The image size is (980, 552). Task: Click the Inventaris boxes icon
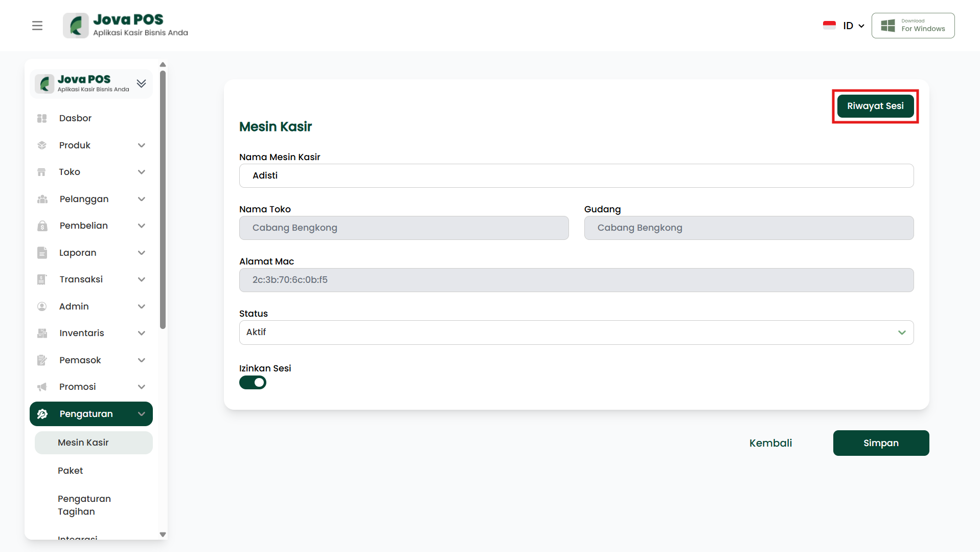pos(42,333)
